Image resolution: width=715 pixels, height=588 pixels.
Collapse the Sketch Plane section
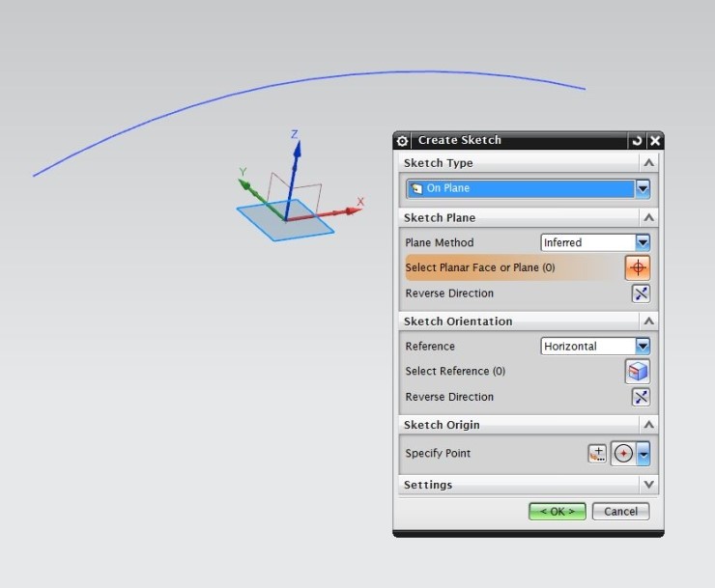(648, 218)
